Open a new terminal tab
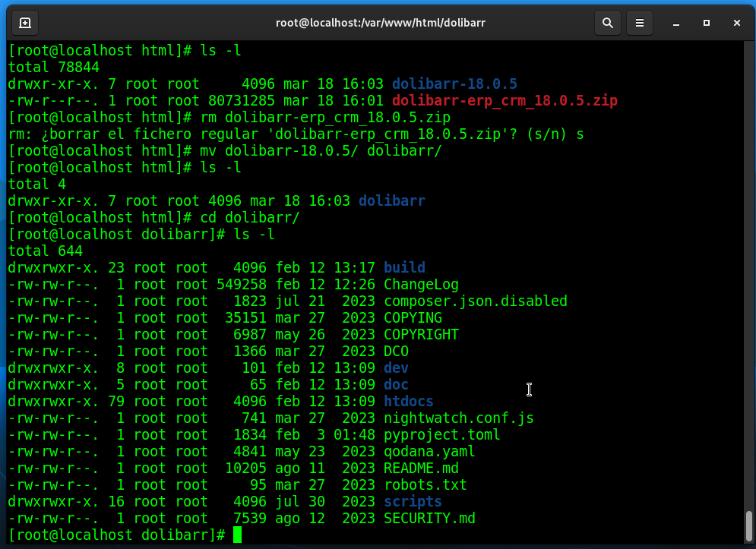Screen dimensions: 756x549 [x=24, y=23]
